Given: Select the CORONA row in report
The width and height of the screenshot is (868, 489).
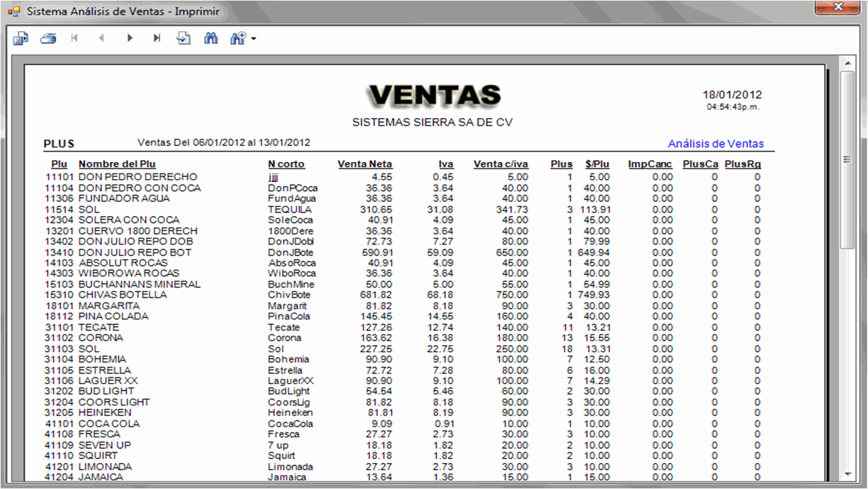Looking at the screenshot, I should [101, 338].
